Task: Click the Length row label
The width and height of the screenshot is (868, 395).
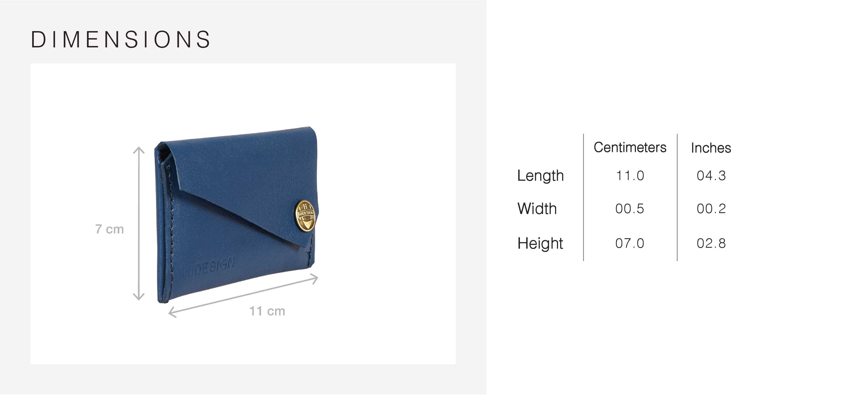Action: click(540, 176)
